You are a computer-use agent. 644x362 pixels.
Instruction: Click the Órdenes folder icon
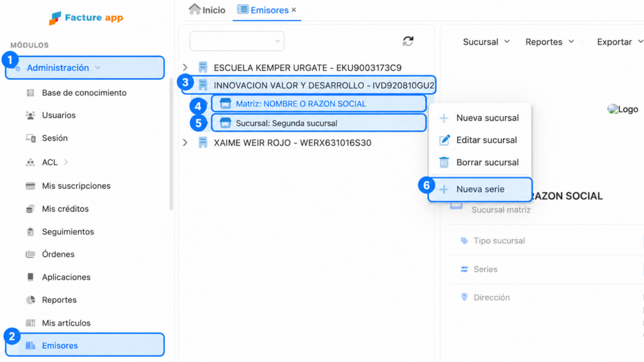30,255
